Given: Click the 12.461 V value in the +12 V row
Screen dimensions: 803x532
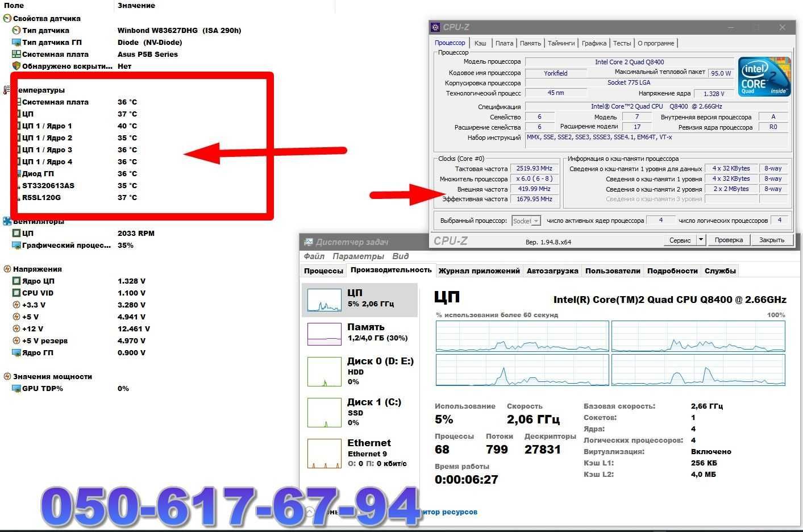Looking at the screenshot, I should point(134,329).
